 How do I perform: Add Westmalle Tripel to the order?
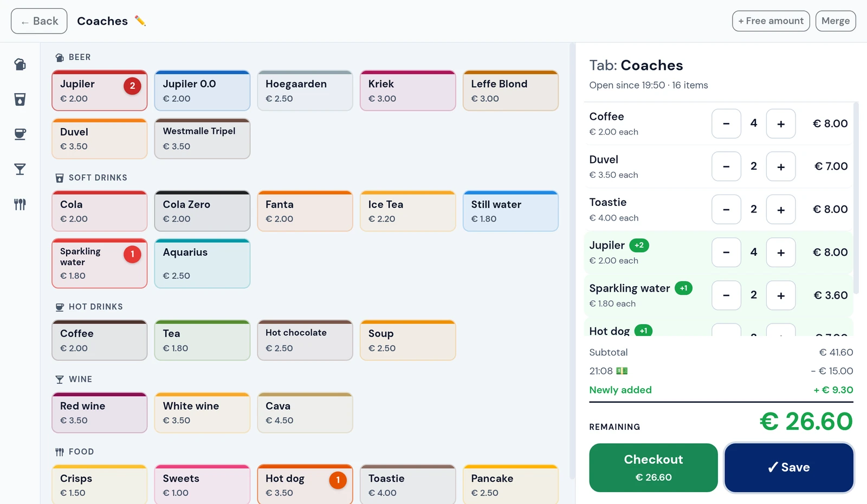202,139
